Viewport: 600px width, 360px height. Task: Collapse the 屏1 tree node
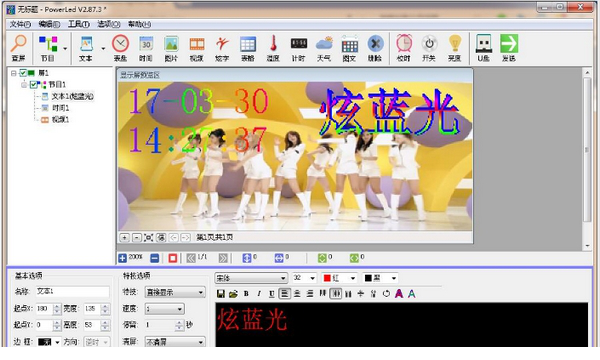pyautogui.click(x=13, y=73)
